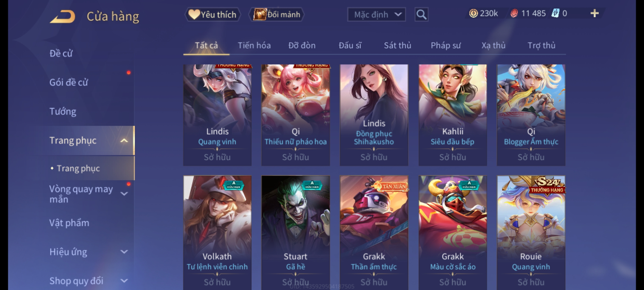Collapse the Trang phục sidebar section

(124, 140)
